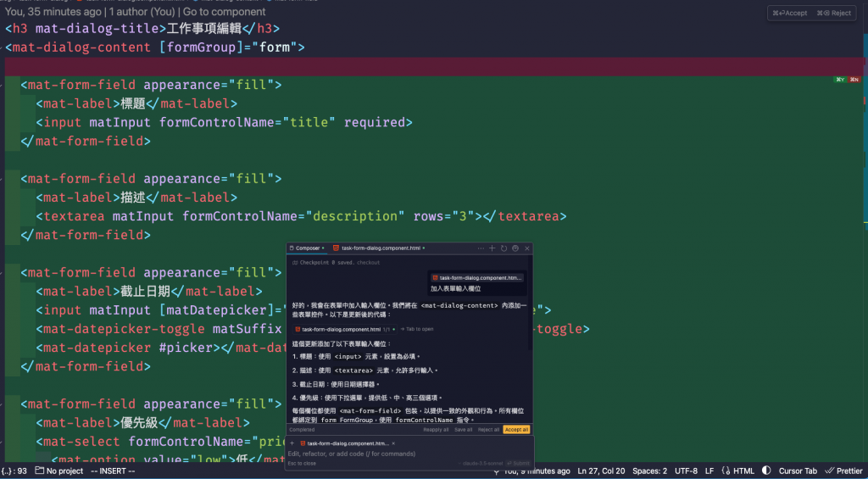
Task: Remove the file context chip with x
Action: (x=393, y=443)
